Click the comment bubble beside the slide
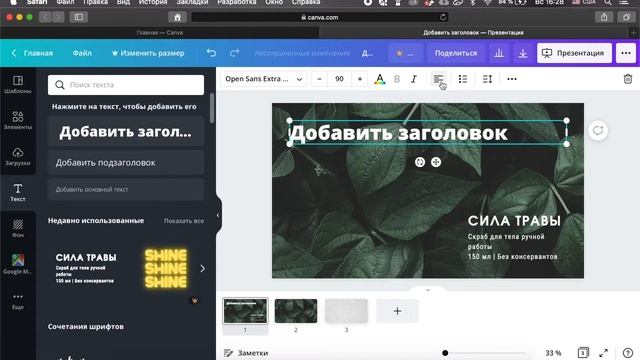This screenshot has height=360, width=640. [x=598, y=131]
